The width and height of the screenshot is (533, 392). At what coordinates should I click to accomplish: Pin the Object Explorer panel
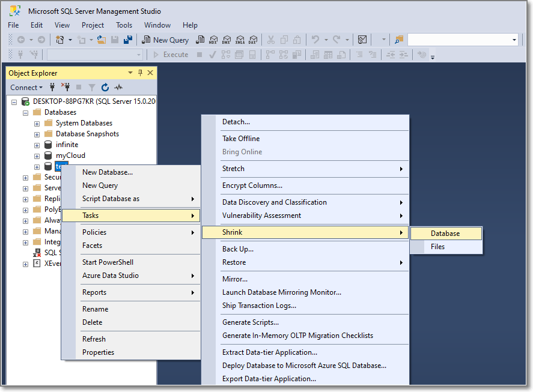pyautogui.click(x=140, y=73)
